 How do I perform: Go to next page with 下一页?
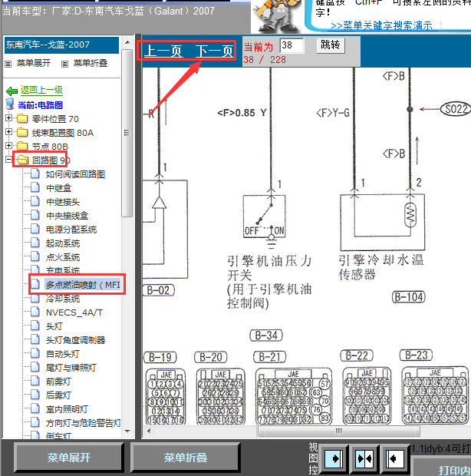214,51
